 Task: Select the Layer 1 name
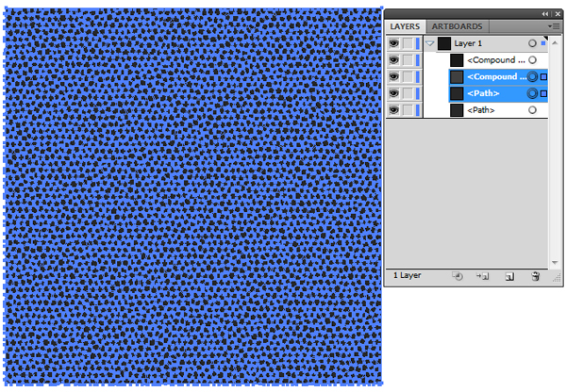468,43
